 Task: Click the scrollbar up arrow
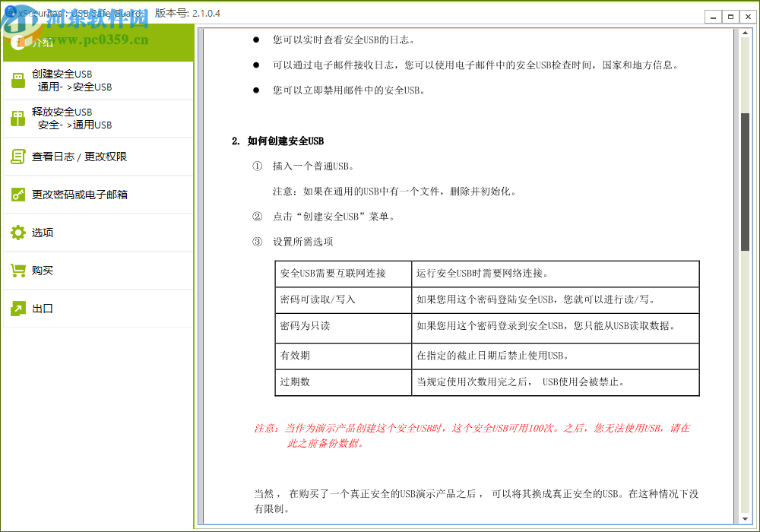pyautogui.click(x=746, y=32)
